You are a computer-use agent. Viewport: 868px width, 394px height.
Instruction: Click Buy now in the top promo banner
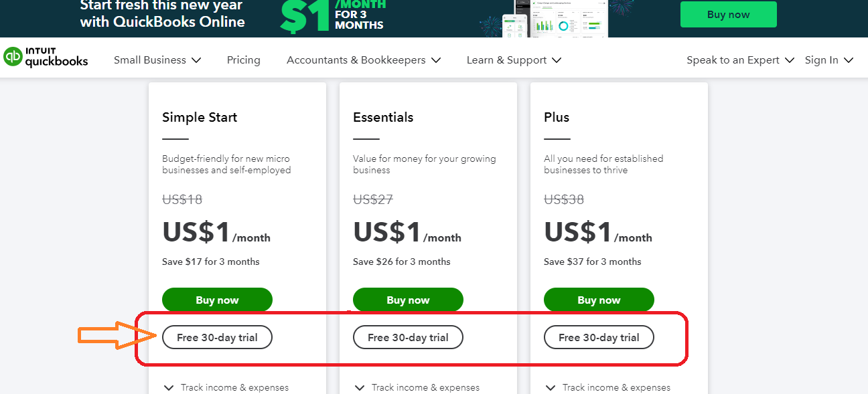tap(728, 14)
